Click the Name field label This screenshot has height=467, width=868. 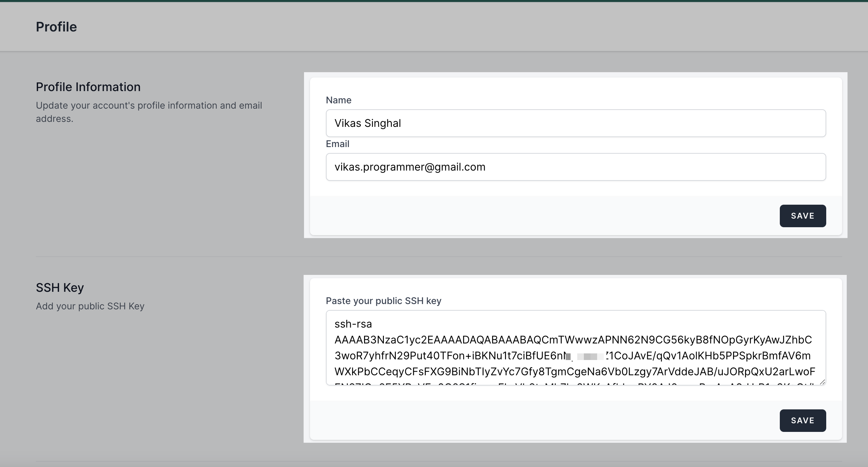[x=338, y=100]
